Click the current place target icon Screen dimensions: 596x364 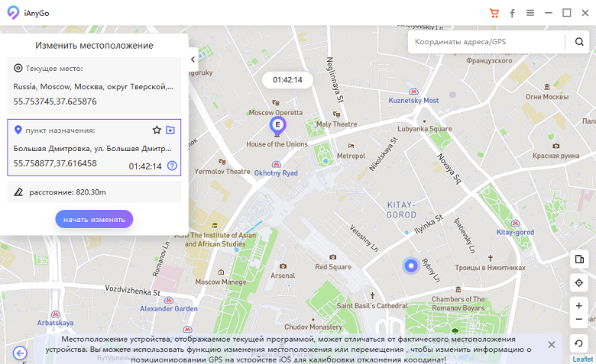[x=18, y=68]
